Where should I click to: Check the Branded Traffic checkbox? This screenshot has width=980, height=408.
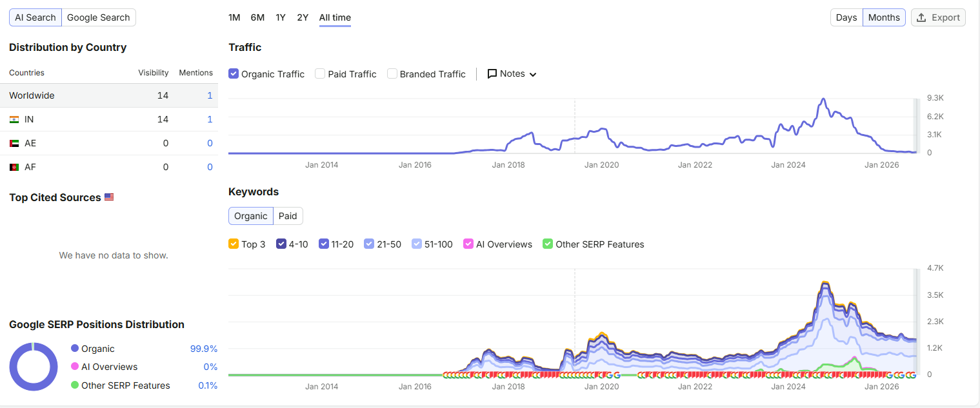tap(392, 73)
